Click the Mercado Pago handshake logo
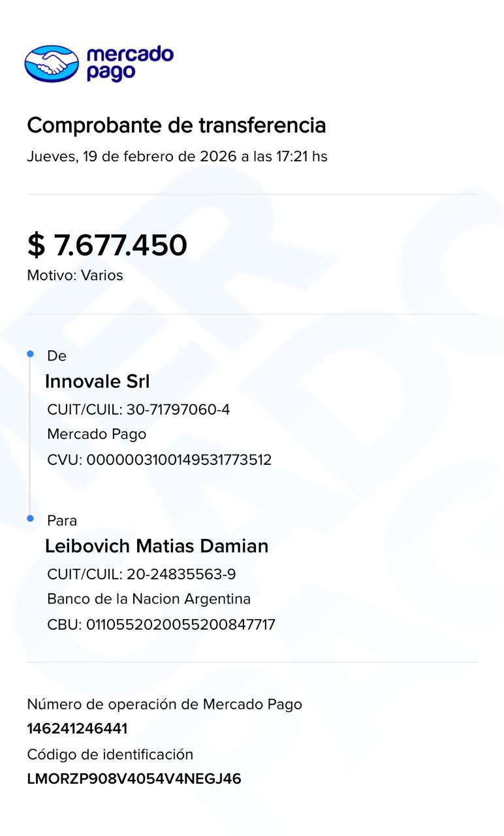The image size is (504, 836). [x=52, y=63]
